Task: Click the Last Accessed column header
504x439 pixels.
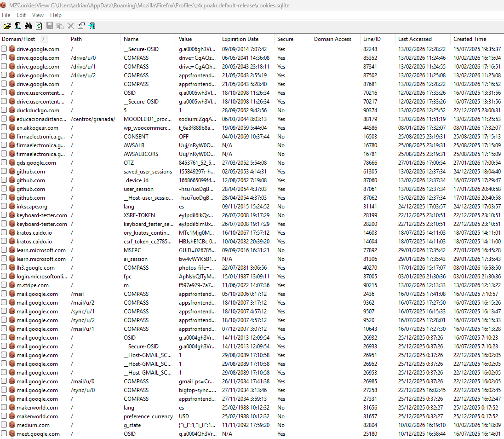Action: point(415,39)
